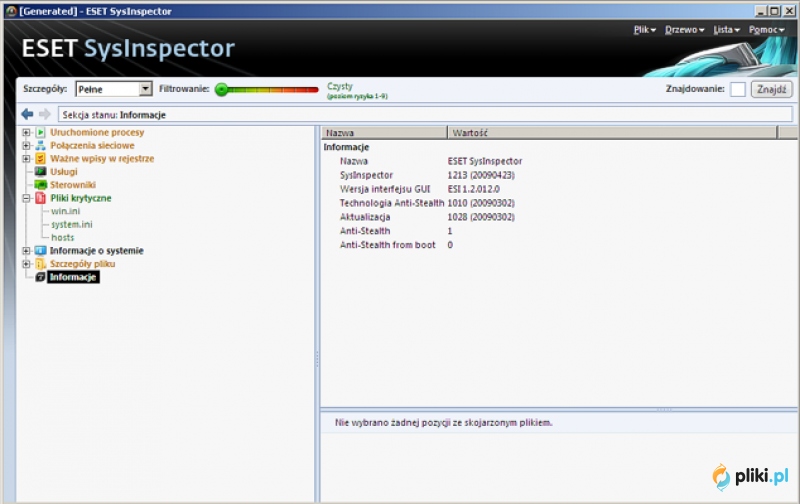Click the Sterowniki green chip icon

click(x=40, y=185)
